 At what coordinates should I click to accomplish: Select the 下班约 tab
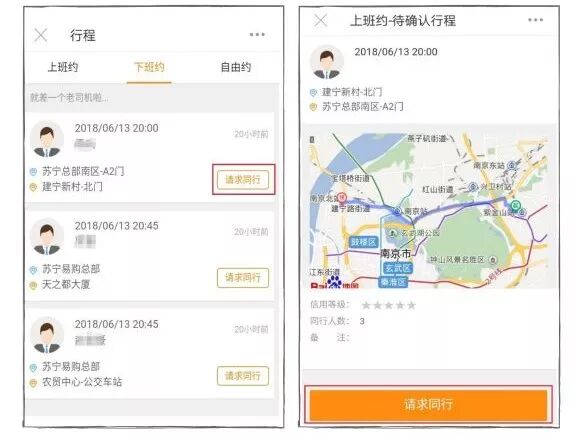(x=149, y=67)
